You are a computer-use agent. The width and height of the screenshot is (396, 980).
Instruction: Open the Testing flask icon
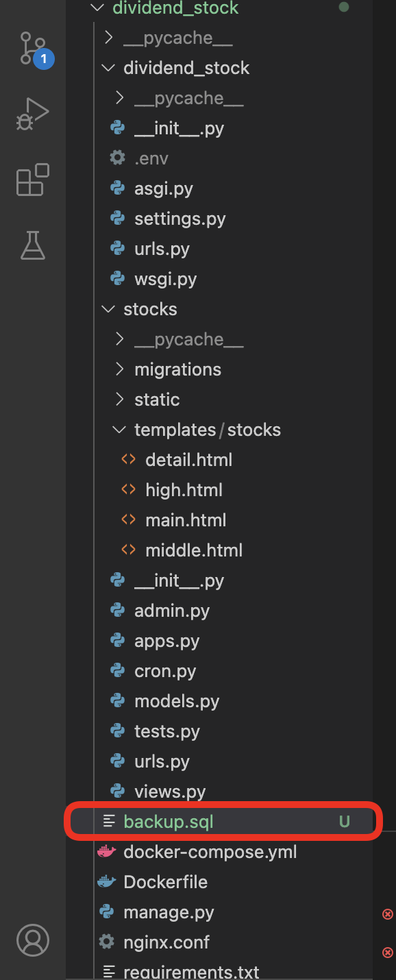33,245
